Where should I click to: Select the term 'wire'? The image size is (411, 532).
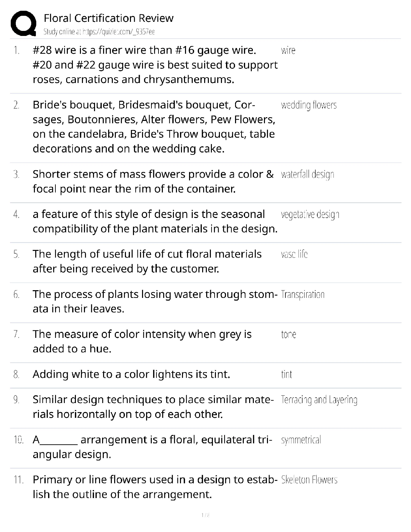click(x=288, y=50)
